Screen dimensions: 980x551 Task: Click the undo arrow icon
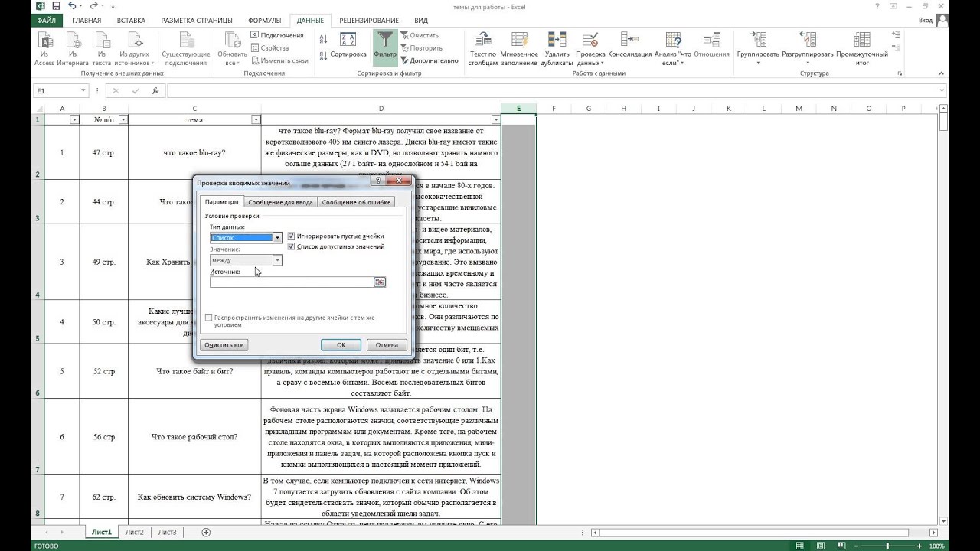click(x=72, y=5)
